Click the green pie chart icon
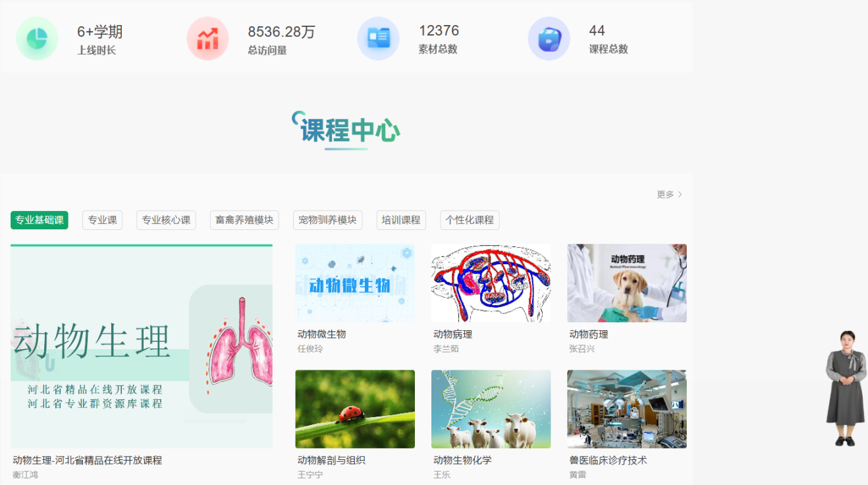Screen dimensions: 868x485 (37, 39)
